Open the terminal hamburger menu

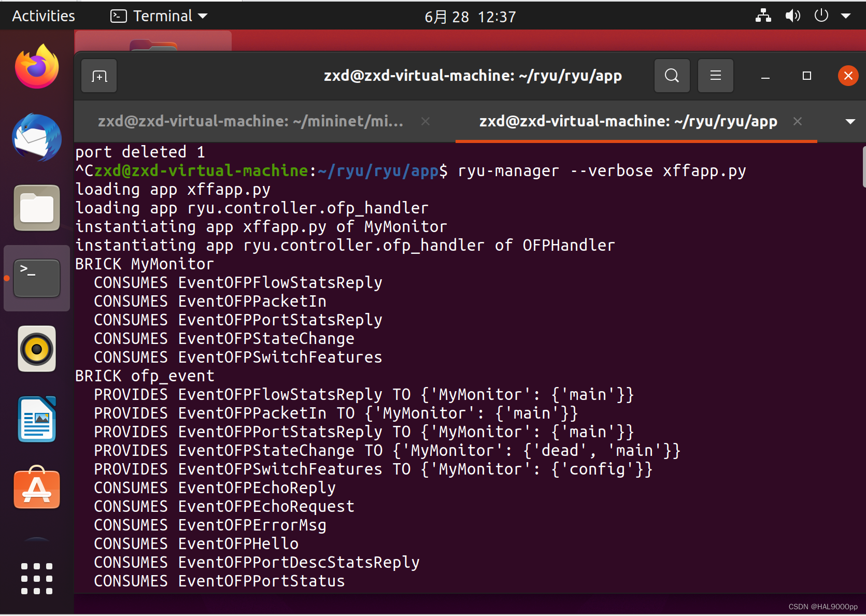[x=716, y=76]
